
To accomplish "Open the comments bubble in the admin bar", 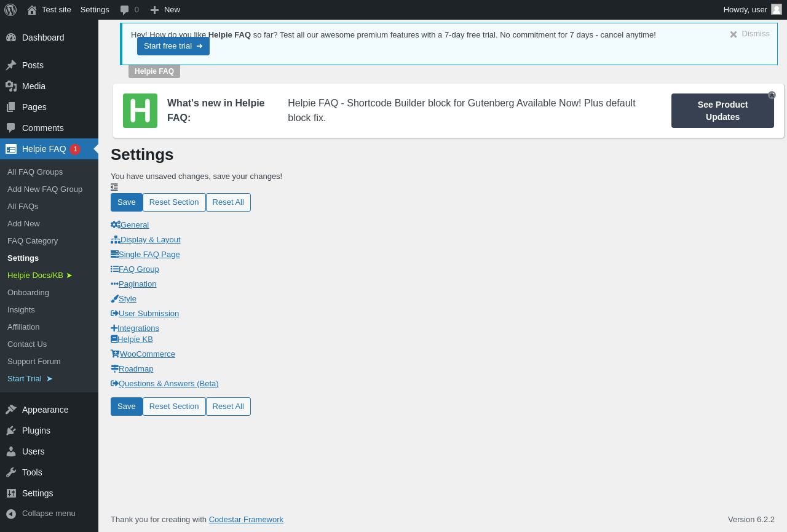I will pos(129,10).
